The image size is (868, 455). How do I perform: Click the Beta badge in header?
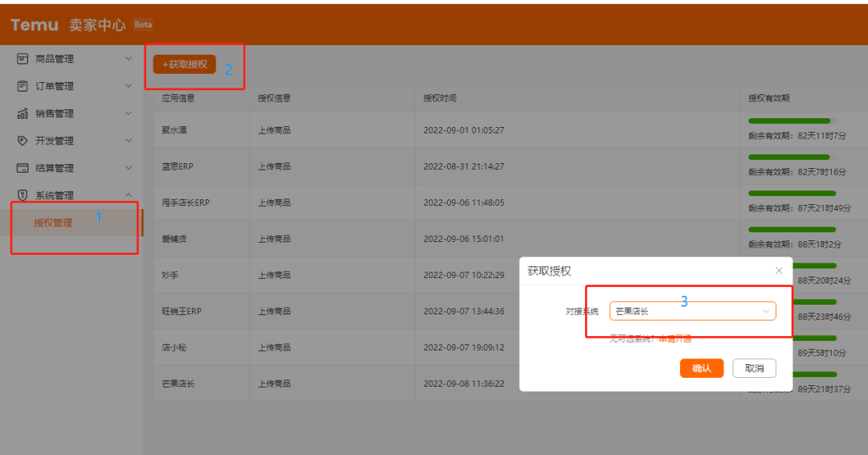143,24
